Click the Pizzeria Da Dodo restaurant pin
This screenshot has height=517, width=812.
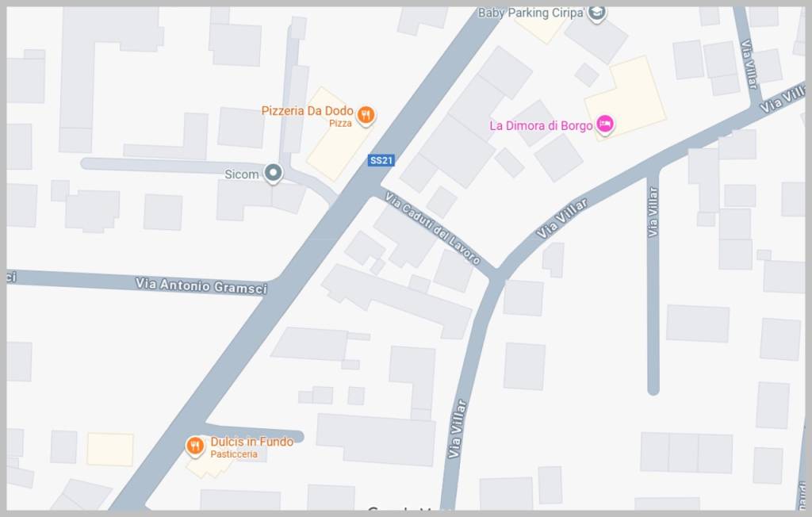click(366, 115)
